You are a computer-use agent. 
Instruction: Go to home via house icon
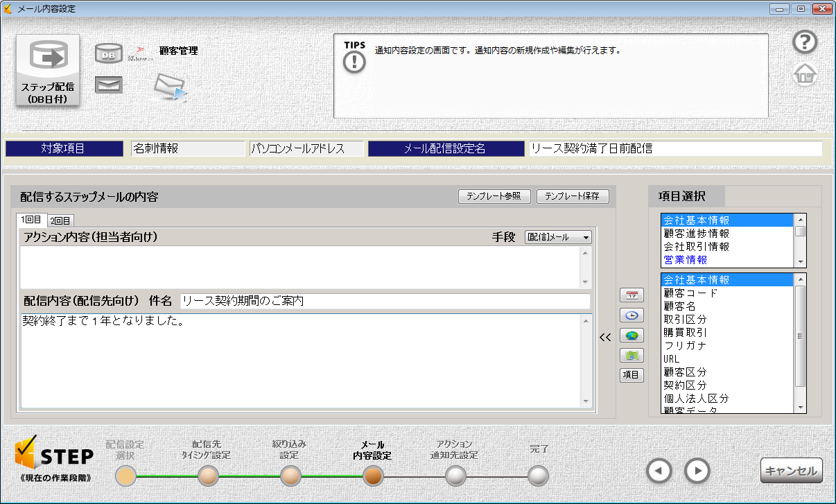(x=805, y=73)
